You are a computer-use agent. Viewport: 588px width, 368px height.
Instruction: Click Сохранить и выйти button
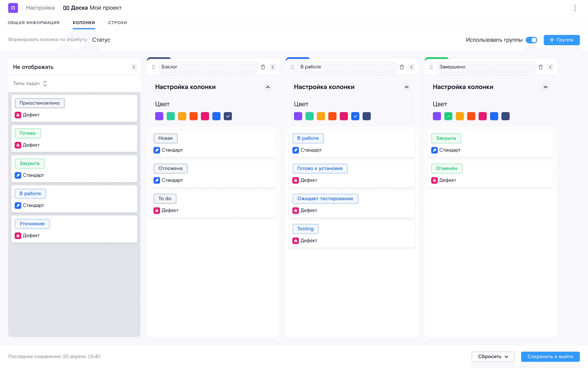(550, 356)
